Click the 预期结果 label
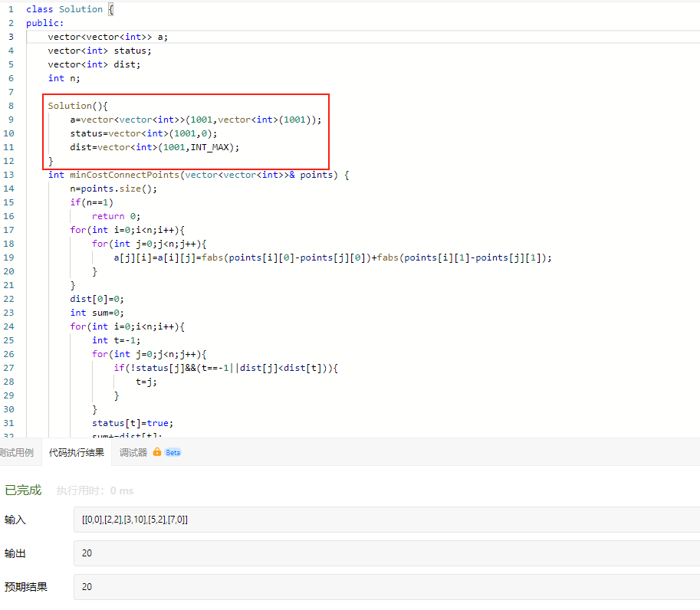The height and width of the screenshot is (610, 700). click(26, 587)
